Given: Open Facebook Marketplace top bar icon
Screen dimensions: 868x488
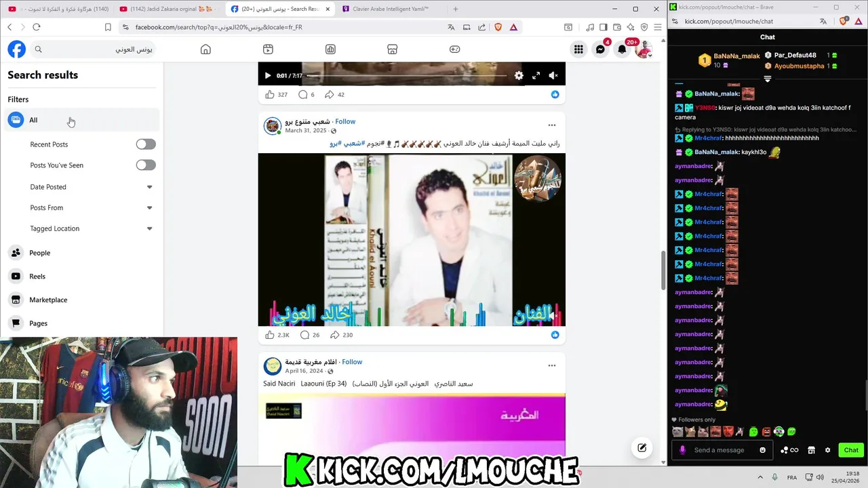Looking at the screenshot, I should (392, 49).
